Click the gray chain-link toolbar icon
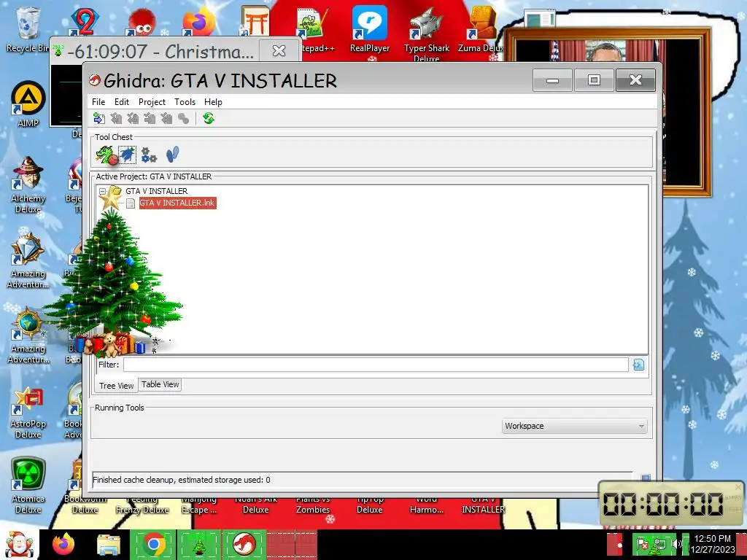Viewport: 747px width, 560px height. (x=183, y=118)
